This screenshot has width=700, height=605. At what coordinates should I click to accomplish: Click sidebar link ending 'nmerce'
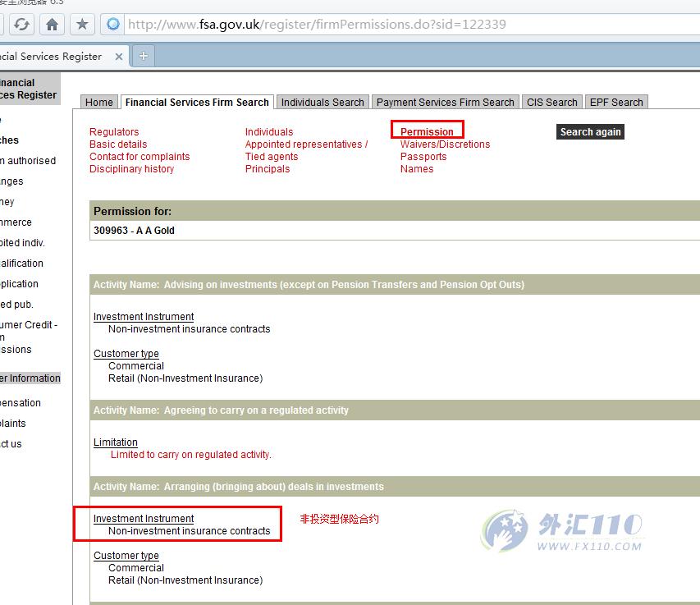click(x=16, y=222)
